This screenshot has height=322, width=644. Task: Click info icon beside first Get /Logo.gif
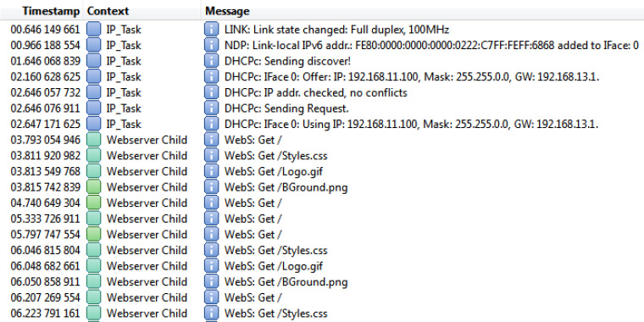tap(211, 171)
